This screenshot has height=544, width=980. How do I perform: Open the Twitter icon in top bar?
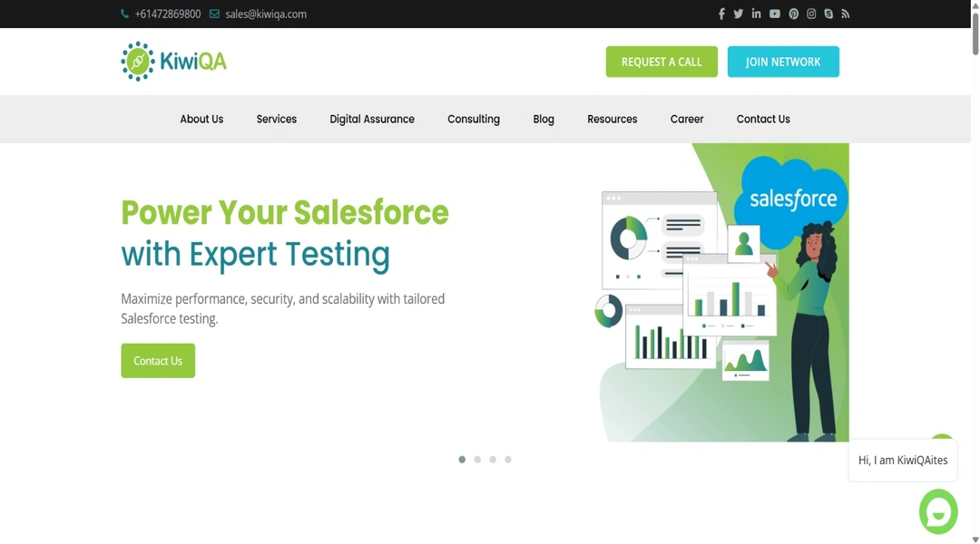[x=739, y=14]
